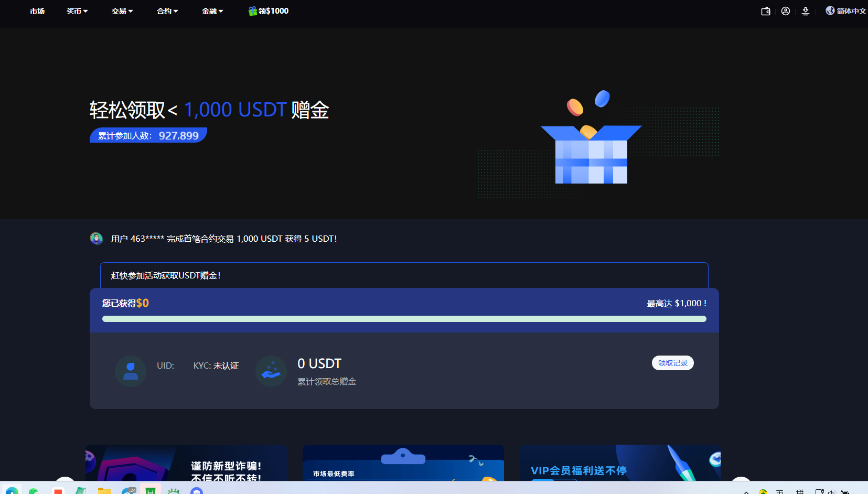The image size is (868, 494).
Task: Click the hand-with-coins bonus icon
Action: pyautogui.click(x=271, y=371)
